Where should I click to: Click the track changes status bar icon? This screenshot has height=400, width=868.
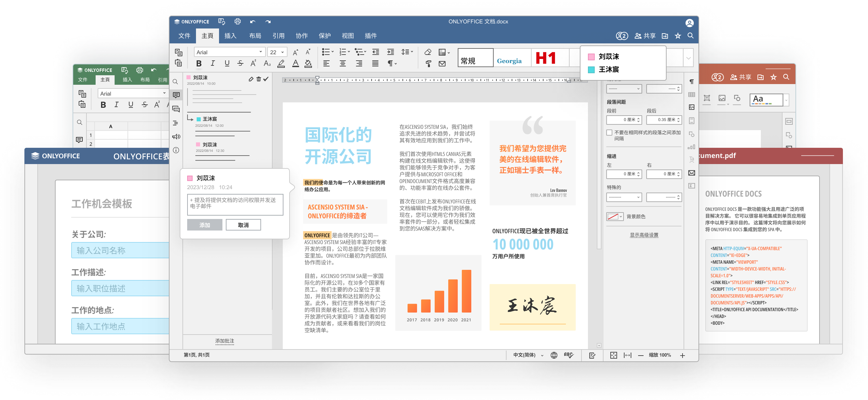592,355
